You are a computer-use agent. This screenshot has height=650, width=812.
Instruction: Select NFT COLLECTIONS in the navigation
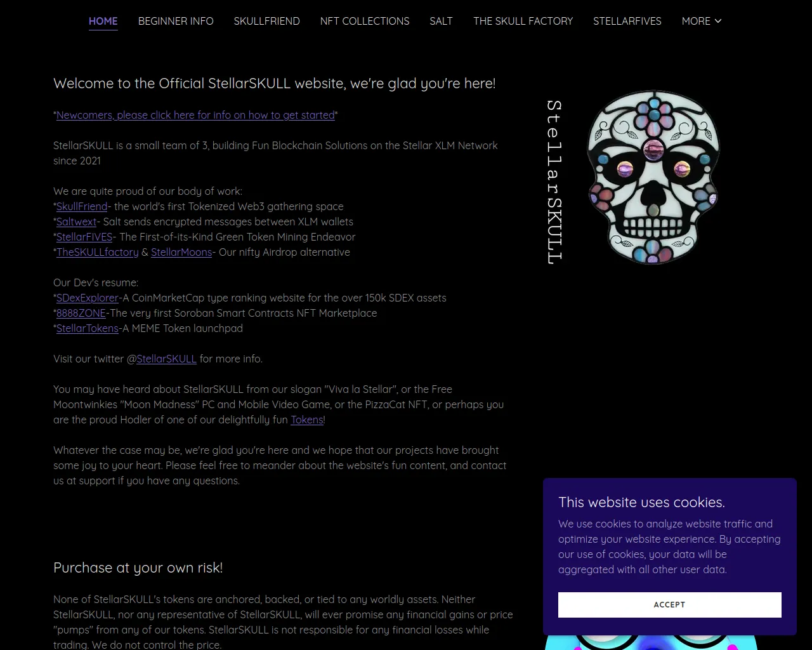(365, 21)
